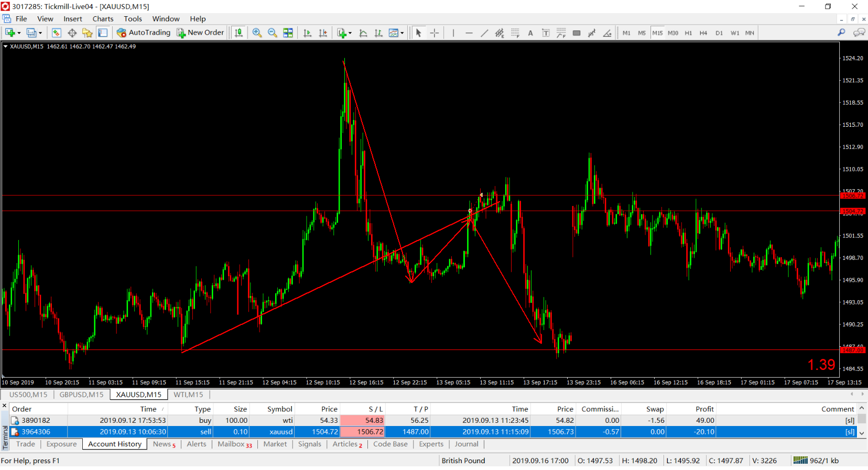The width and height of the screenshot is (868, 470).
Task: Select the Text label tool
Action: click(x=530, y=33)
